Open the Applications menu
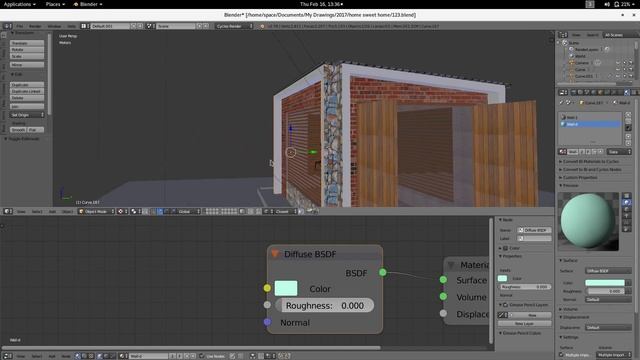 tap(20, 4)
